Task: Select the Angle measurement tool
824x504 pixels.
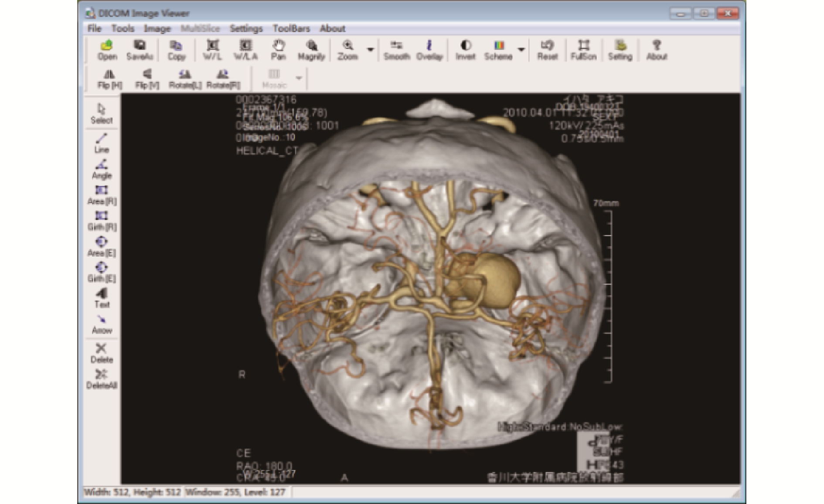Action: point(101,169)
